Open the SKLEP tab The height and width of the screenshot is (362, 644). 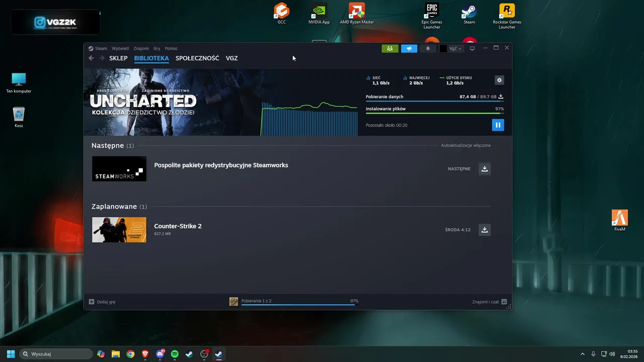click(118, 58)
